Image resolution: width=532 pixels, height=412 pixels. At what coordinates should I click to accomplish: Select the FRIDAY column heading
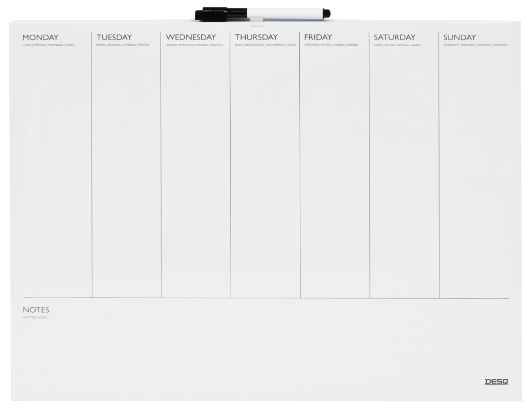click(318, 37)
